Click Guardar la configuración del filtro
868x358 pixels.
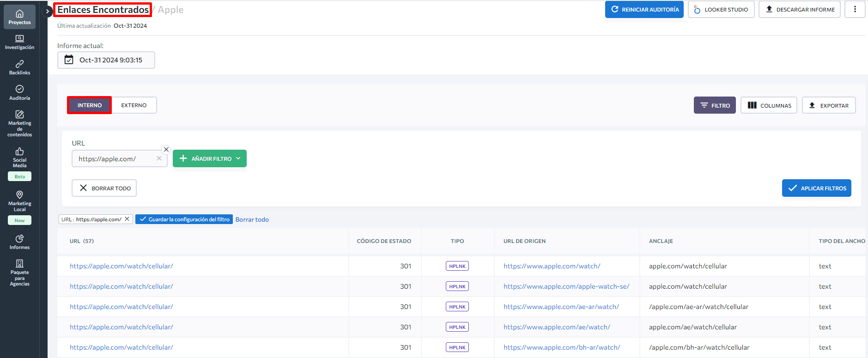[x=184, y=219]
